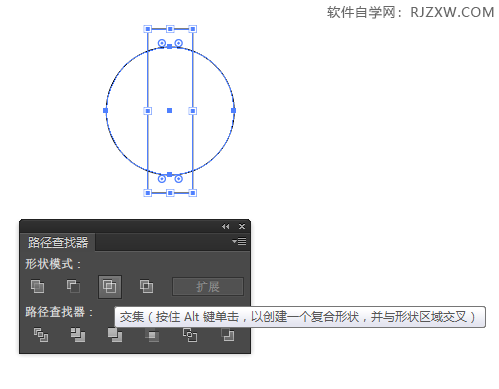Select the circle's rightmost anchor point

(x=233, y=110)
